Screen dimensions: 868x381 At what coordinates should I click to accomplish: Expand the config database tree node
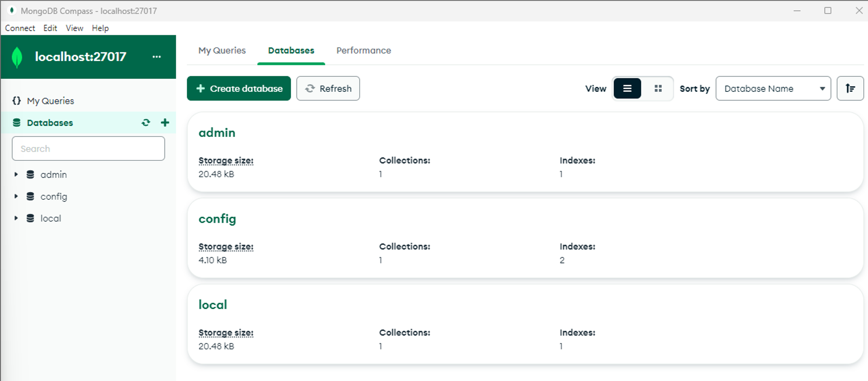[x=16, y=196]
